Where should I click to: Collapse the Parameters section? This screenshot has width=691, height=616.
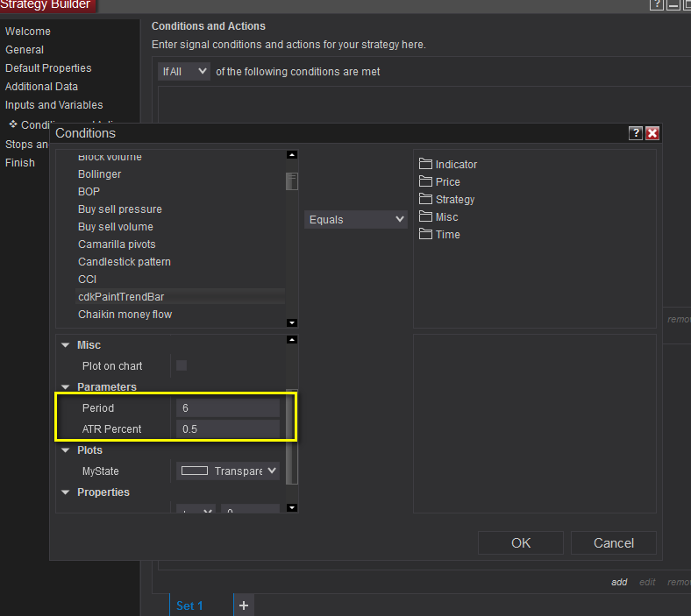tap(66, 387)
